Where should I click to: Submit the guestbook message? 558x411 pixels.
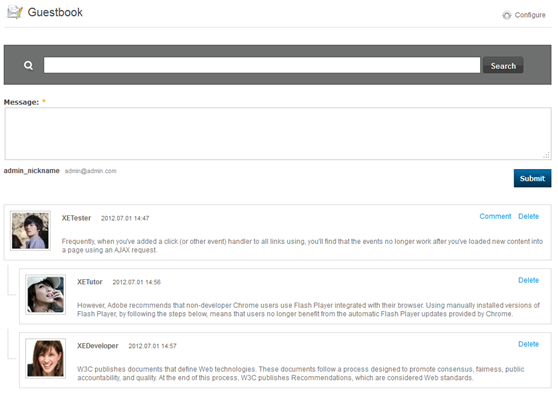pyautogui.click(x=532, y=178)
